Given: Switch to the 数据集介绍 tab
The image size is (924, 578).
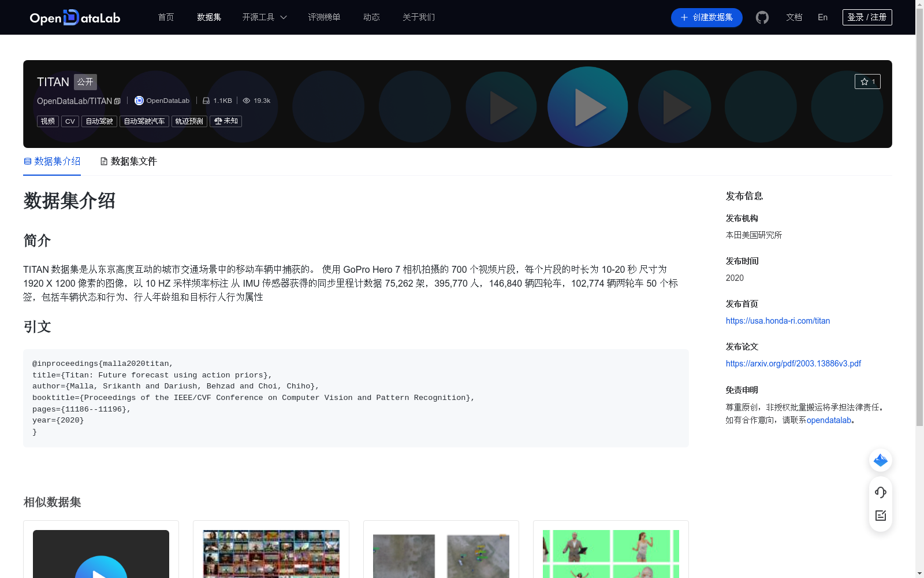Looking at the screenshot, I should click(x=52, y=161).
